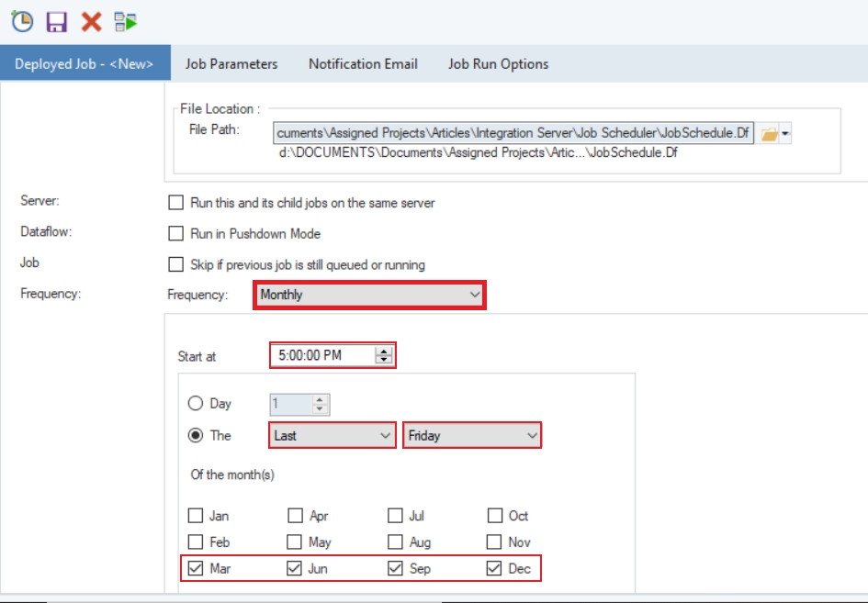Viewport: 868px width, 603px height.
Task: Click the arrow beside the browse folder
Action: [x=785, y=134]
